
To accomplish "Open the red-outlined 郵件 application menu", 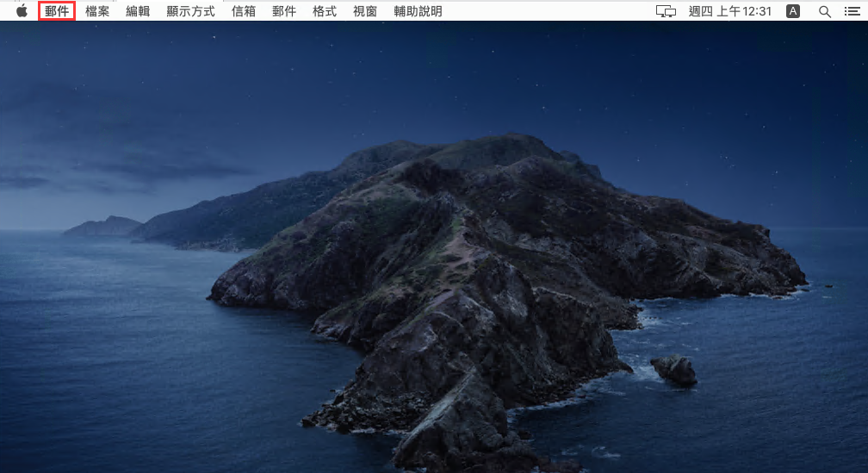I will [57, 11].
